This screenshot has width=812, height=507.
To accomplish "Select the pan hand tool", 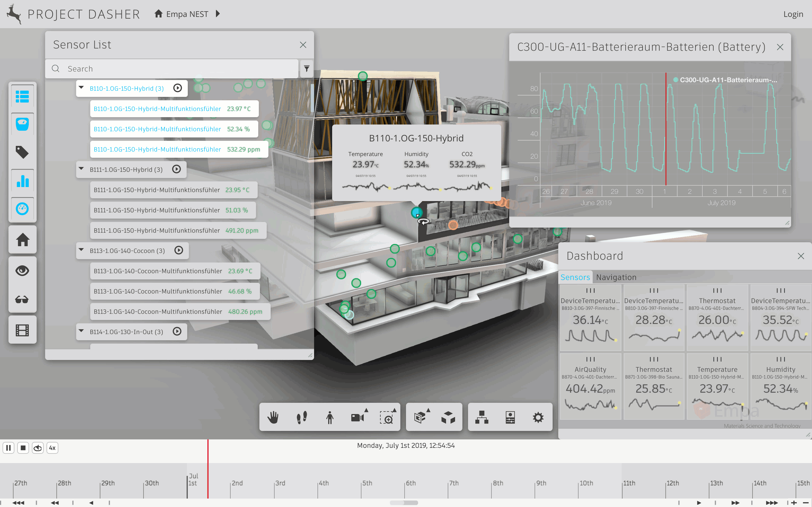I will (x=273, y=417).
